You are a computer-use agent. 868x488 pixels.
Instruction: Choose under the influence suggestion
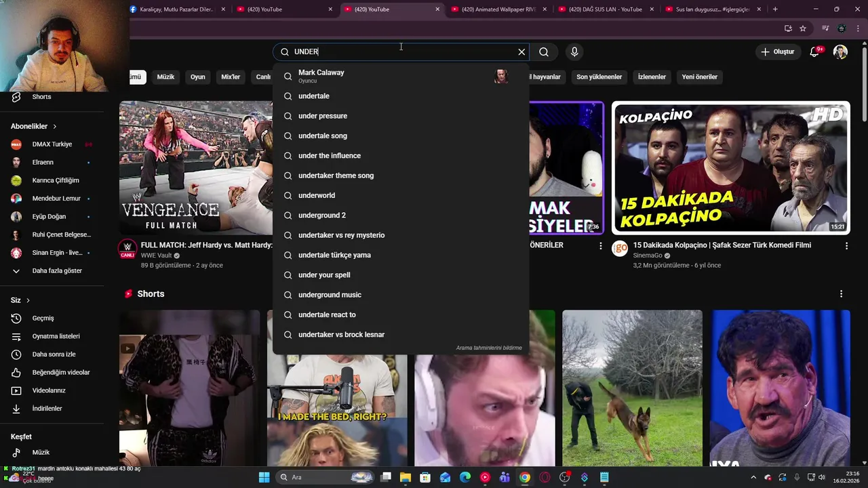pos(401,156)
